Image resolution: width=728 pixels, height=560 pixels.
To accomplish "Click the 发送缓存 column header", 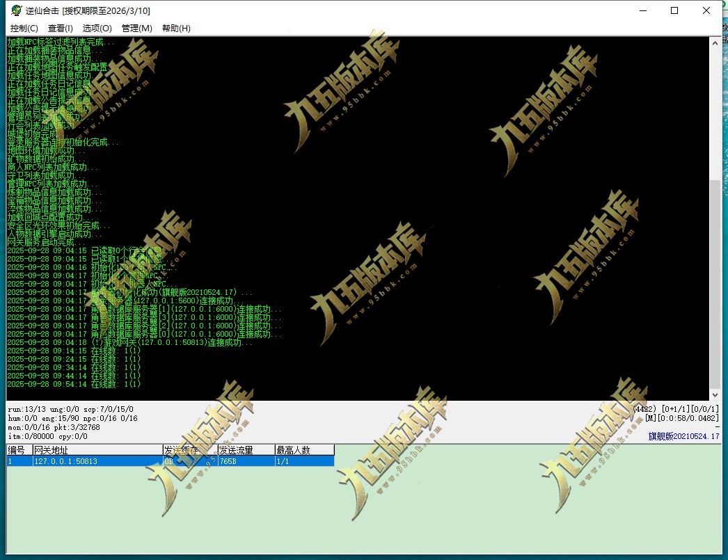I will click(x=191, y=450).
